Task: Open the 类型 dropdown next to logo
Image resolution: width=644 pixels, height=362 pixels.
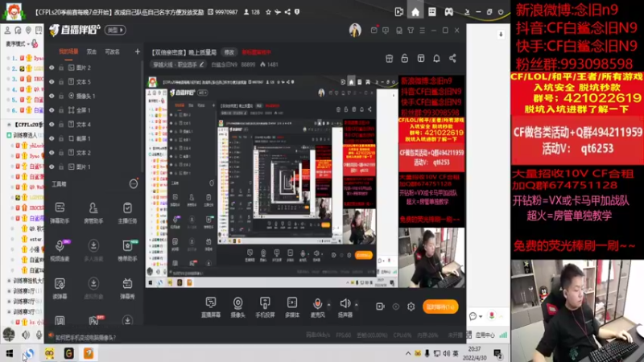Action: coord(115,30)
